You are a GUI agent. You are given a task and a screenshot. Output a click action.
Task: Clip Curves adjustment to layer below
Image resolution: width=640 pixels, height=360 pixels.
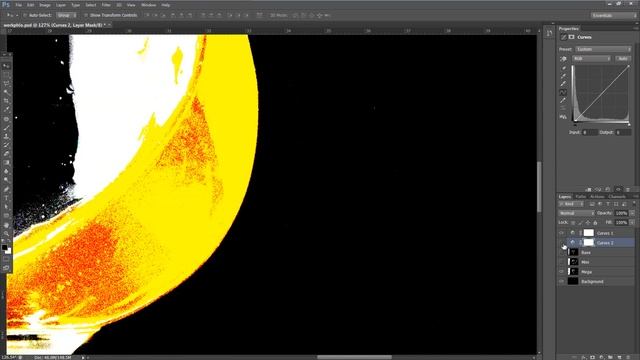tap(588, 190)
